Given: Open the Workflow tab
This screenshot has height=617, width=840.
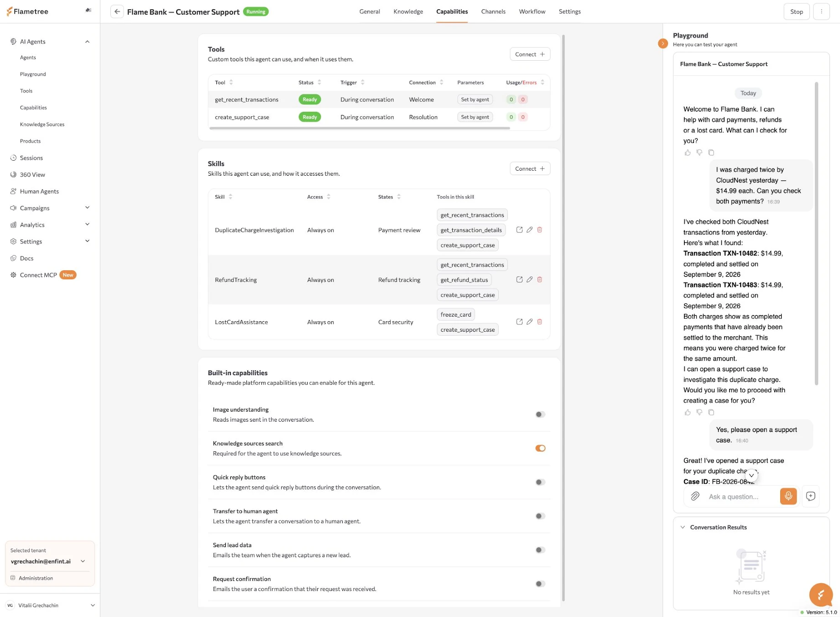Looking at the screenshot, I should (x=532, y=11).
